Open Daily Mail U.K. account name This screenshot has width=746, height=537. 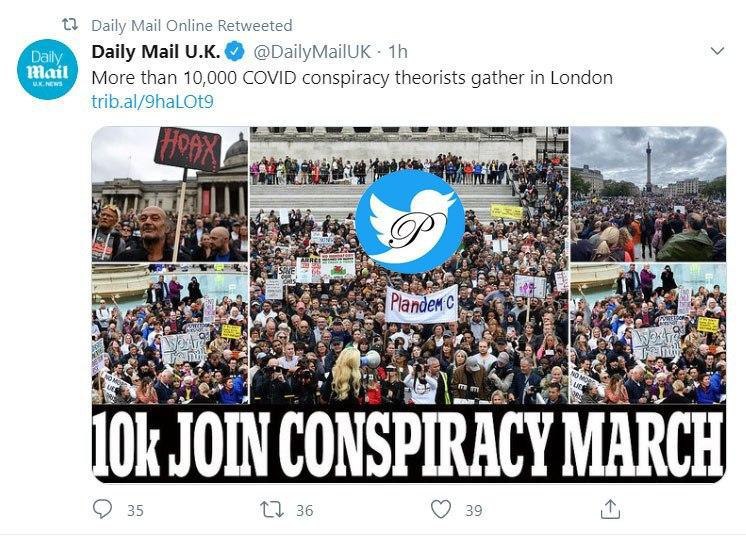(x=156, y=51)
